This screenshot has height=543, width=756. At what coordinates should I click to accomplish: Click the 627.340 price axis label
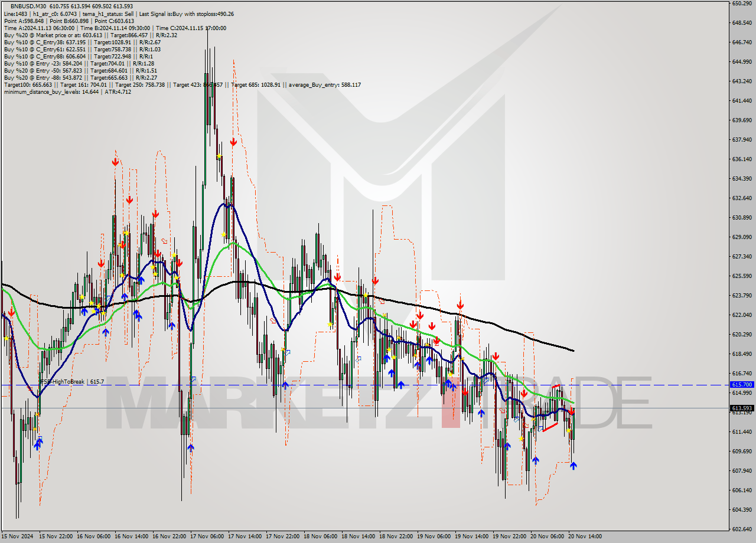(742, 257)
